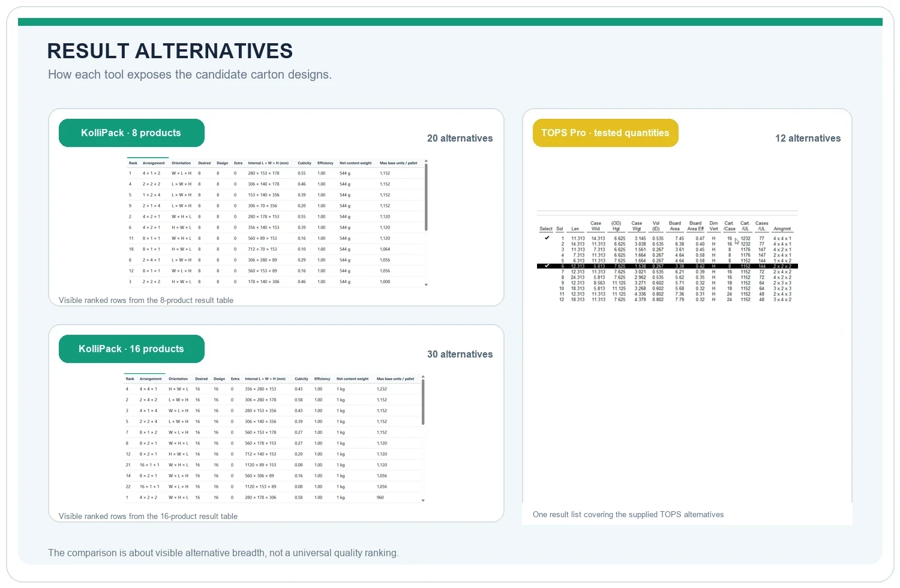Click the TOPS Case Wgt column header
This screenshot has height=588, width=900.
pos(637,226)
